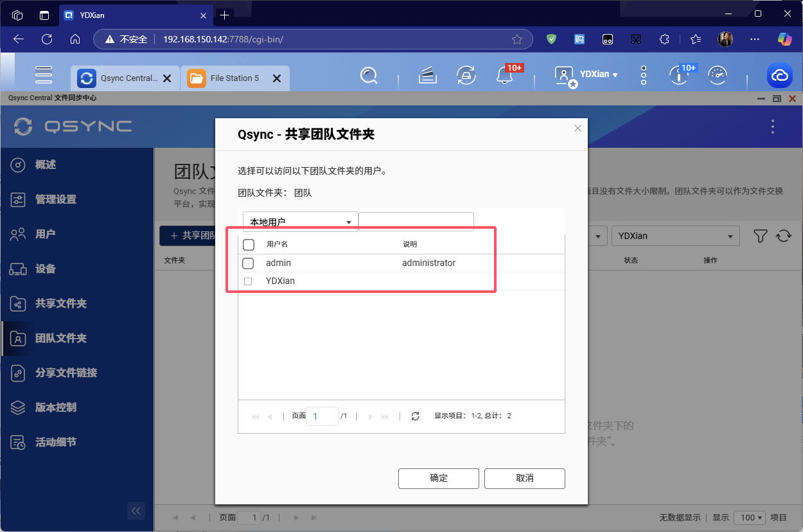Open the 100 items-per-page dropdown
This screenshot has height=532, width=803.
click(750, 517)
